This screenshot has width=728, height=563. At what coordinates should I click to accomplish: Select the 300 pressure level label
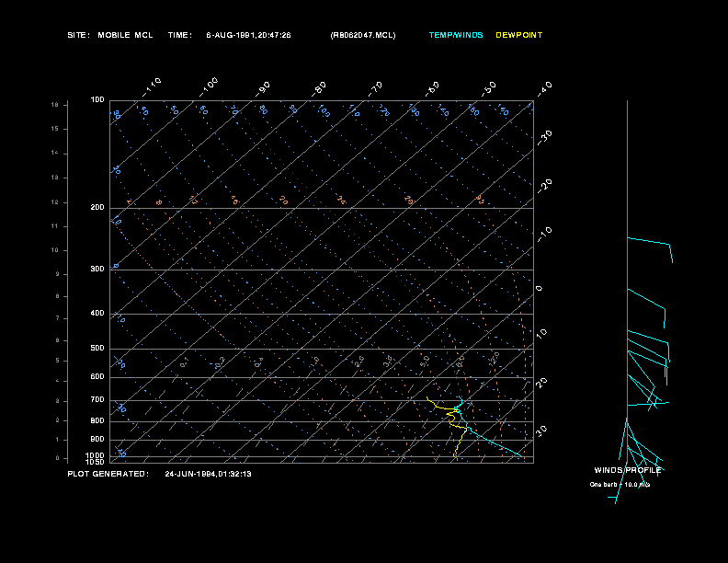click(x=97, y=270)
